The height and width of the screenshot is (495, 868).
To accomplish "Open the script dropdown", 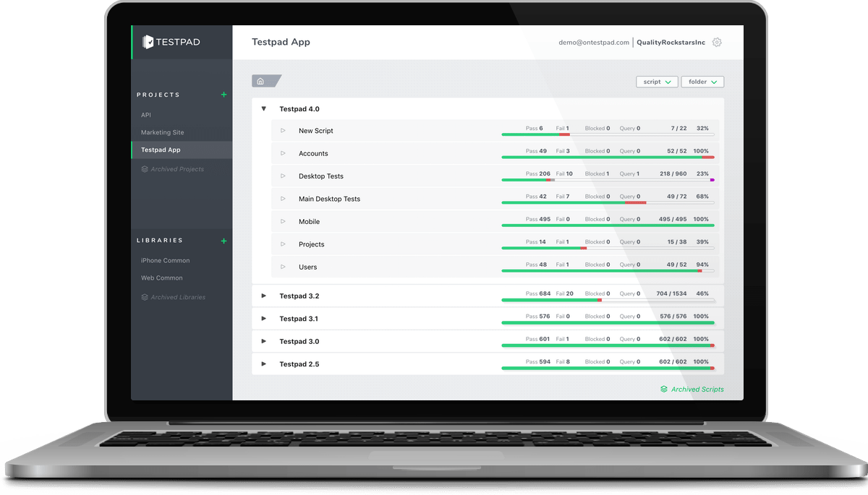I will coord(657,82).
